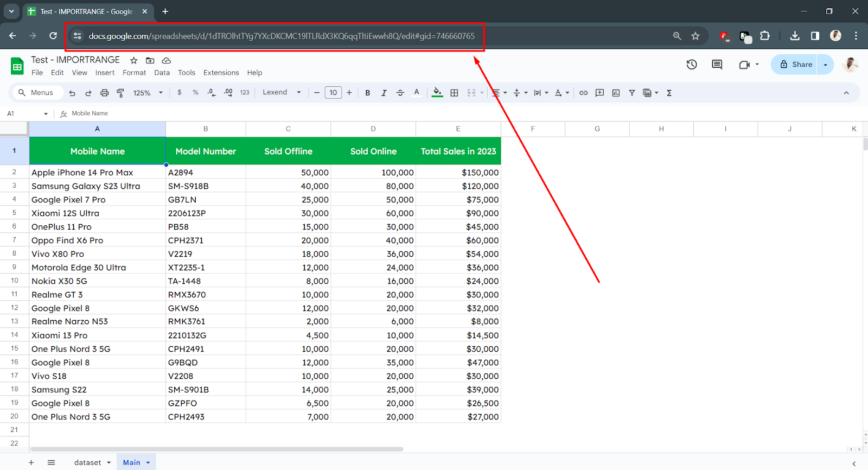Format as currency with dollar icon

pyautogui.click(x=180, y=92)
